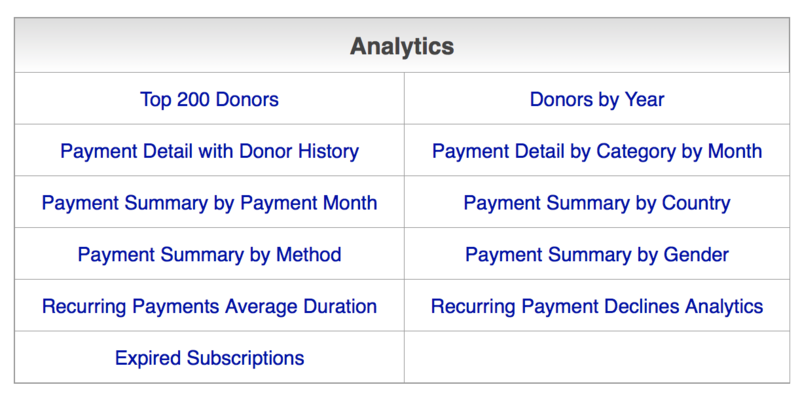Open Payment Detail with Donor History
This screenshot has width=800, height=406.
[x=209, y=152]
